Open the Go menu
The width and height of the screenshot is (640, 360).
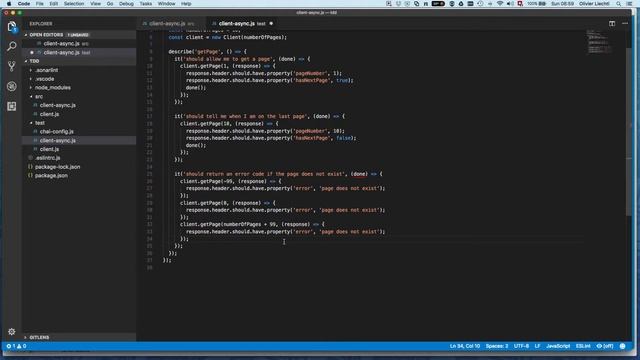click(110, 4)
